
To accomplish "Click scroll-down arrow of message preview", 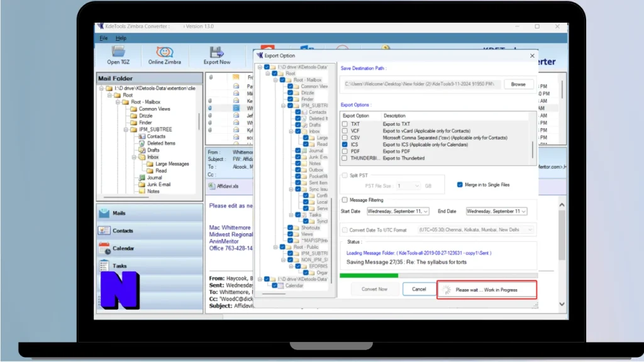I will pos(562,304).
